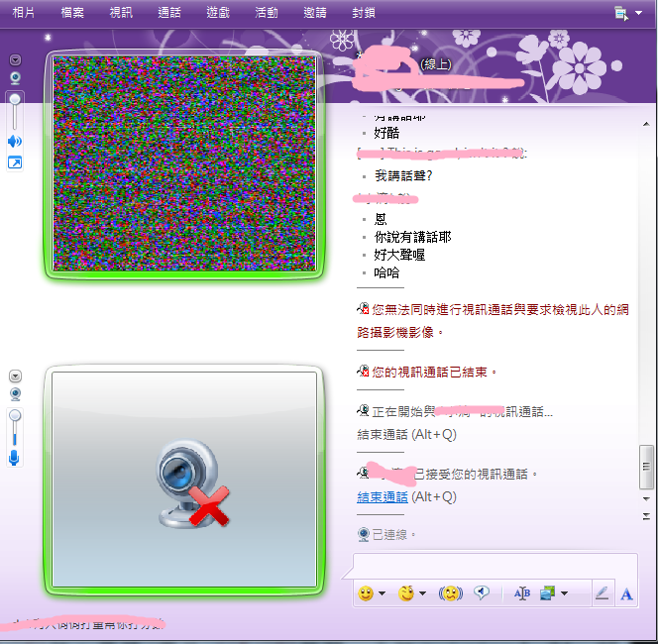Mute the speaker icon
658x644 pixels.
(x=15, y=141)
